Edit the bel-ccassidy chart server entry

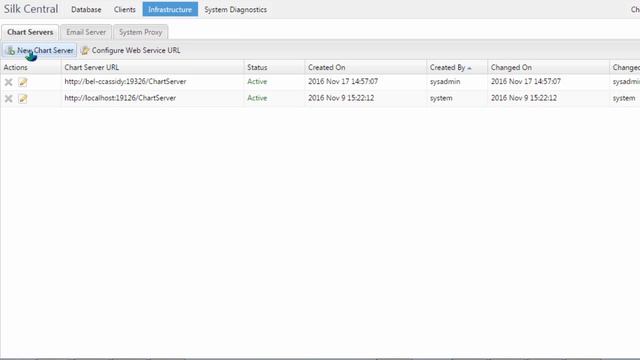coord(23,82)
